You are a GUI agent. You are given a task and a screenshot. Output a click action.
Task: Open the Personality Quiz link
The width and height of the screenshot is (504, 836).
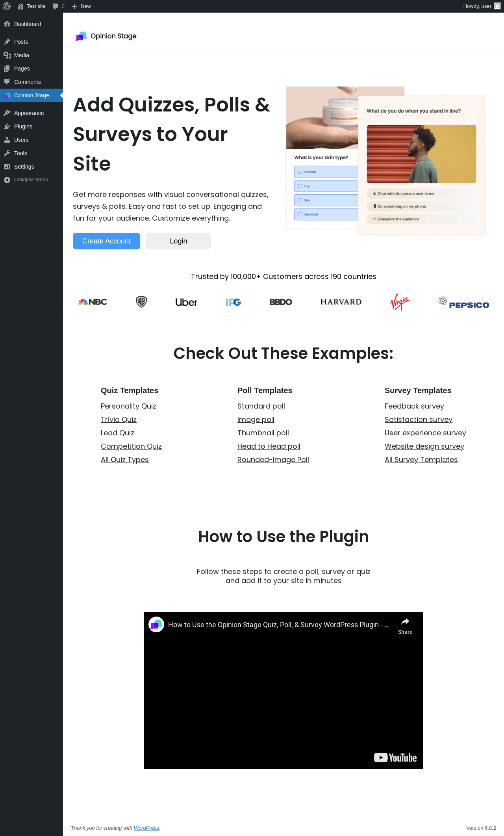[128, 406]
